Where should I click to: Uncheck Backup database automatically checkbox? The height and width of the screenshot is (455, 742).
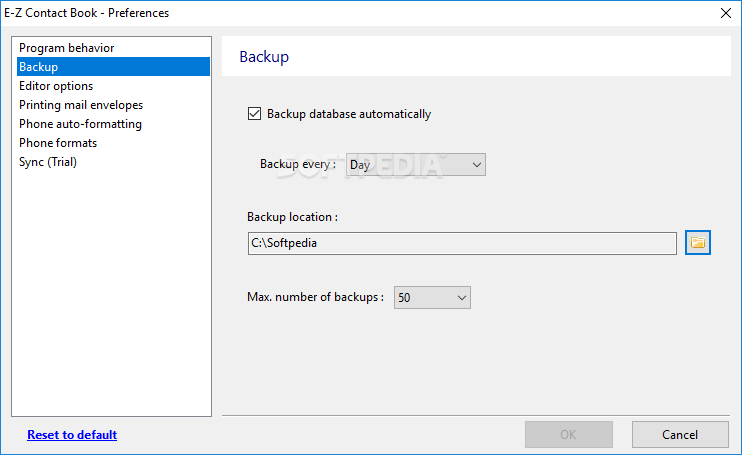coord(255,114)
